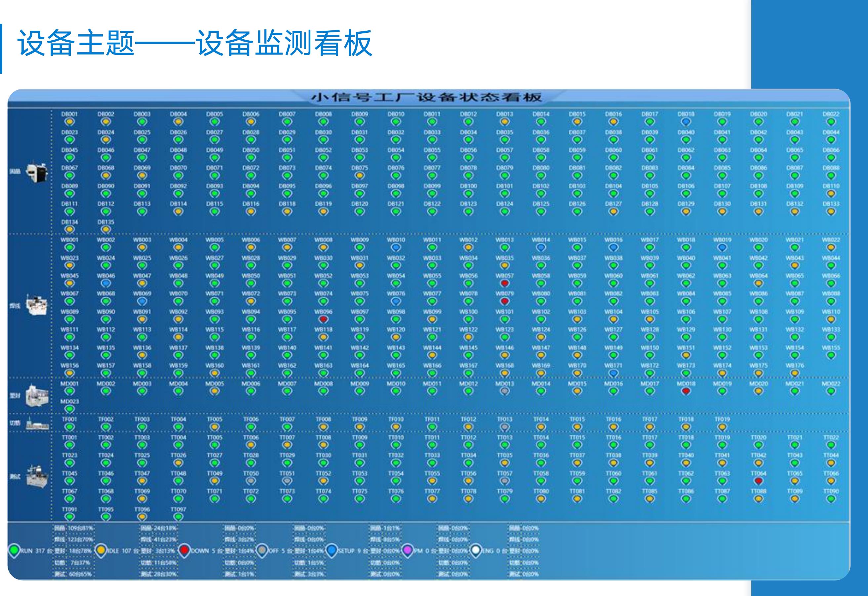Click the yellow marker under WB022
The height and width of the screenshot is (596, 868).
(x=831, y=247)
